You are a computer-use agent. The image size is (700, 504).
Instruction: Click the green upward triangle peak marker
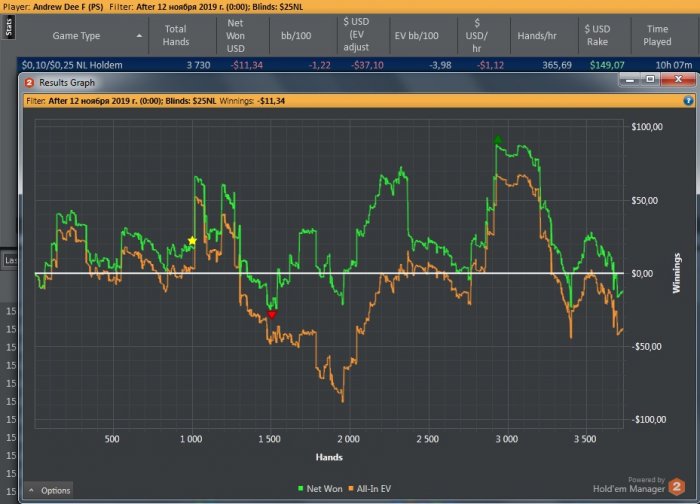tap(497, 140)
